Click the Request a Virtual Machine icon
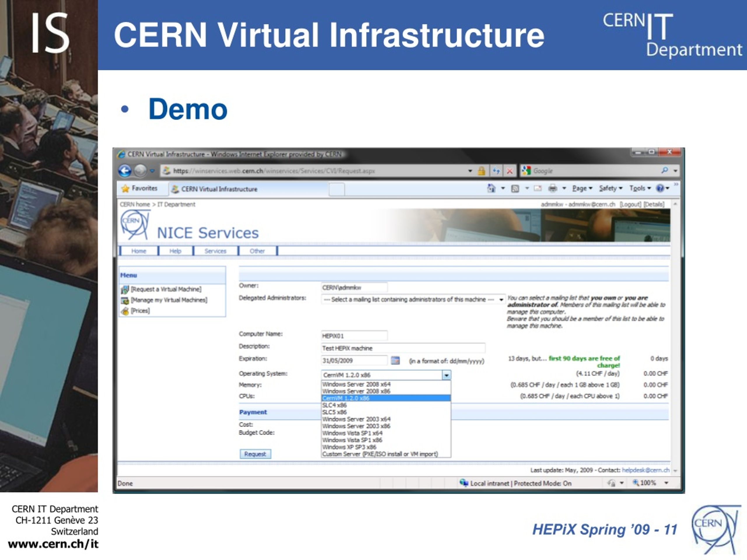The width and height of the screenshot is (747, 560). 125,290
